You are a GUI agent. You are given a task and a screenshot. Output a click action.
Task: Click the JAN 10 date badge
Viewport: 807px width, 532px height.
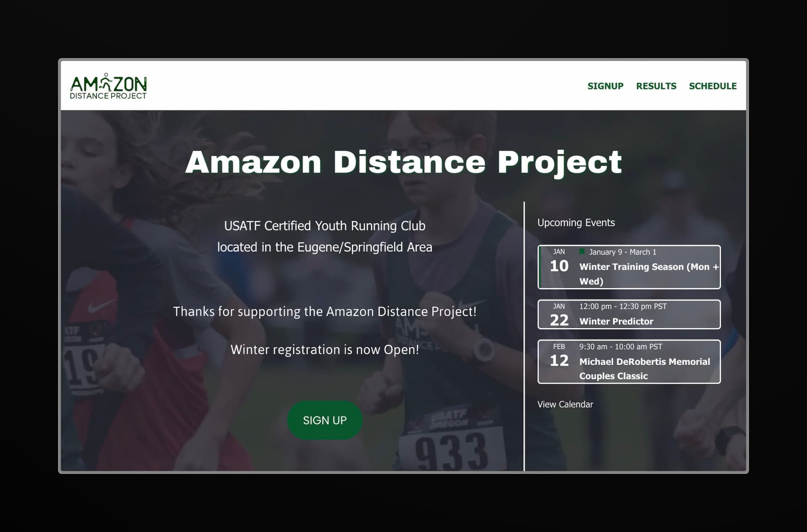pyautogui.click(x=559, y=261)
